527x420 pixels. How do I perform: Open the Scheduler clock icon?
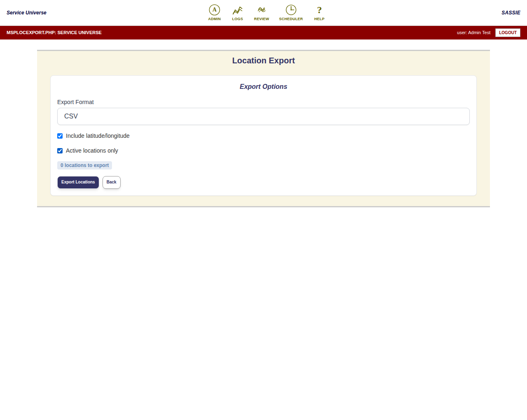point(291,10)
